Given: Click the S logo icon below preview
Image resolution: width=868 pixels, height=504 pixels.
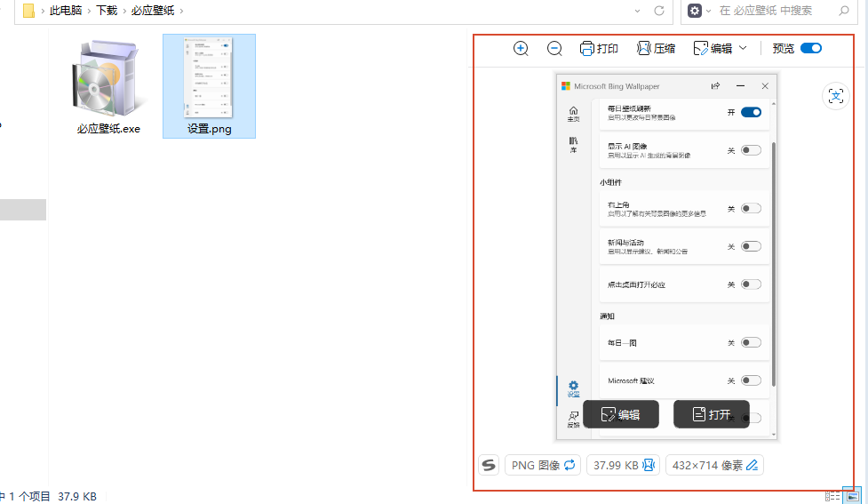Looking at the screenshot, I should [x=488, y=465].
